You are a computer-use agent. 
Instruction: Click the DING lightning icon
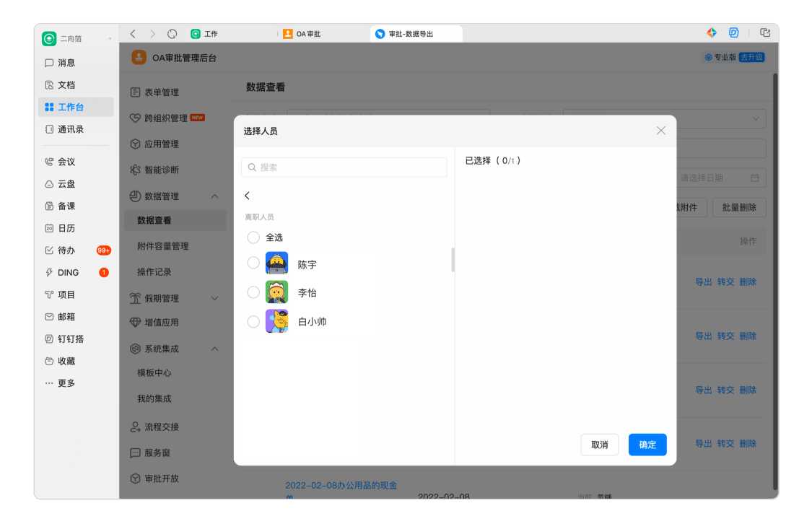pos(49,273)
